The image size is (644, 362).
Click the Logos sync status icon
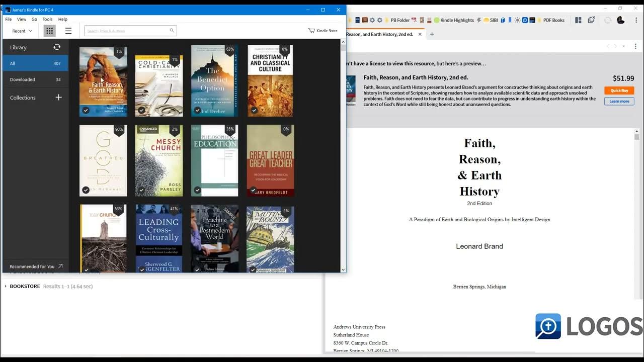(x=607, y=20)
